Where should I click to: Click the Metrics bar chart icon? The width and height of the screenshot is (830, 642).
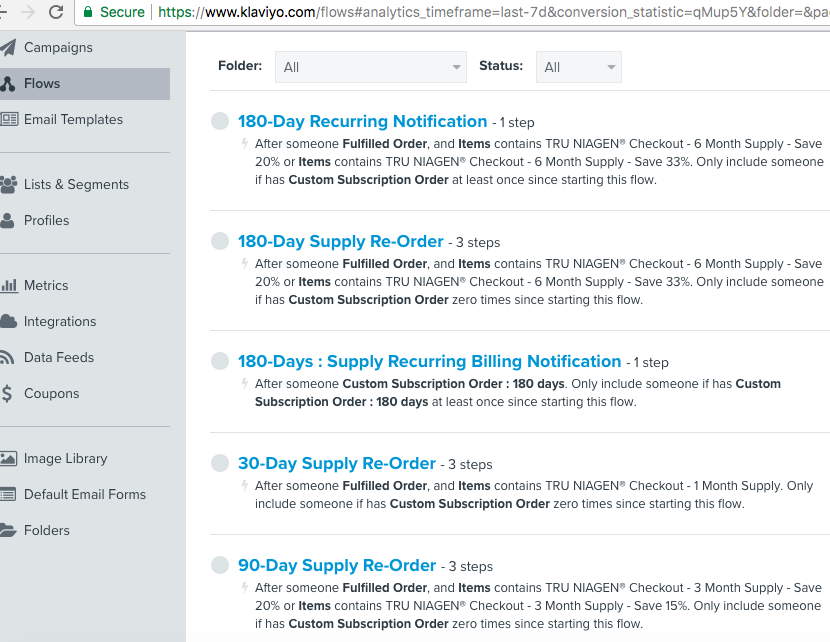coord(9,285)
